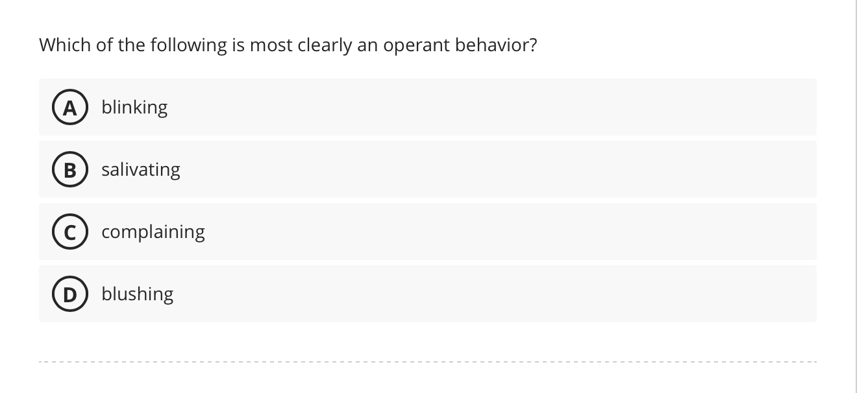
Task: Click the word 'complaining'
Action: [x=153, y=232]
